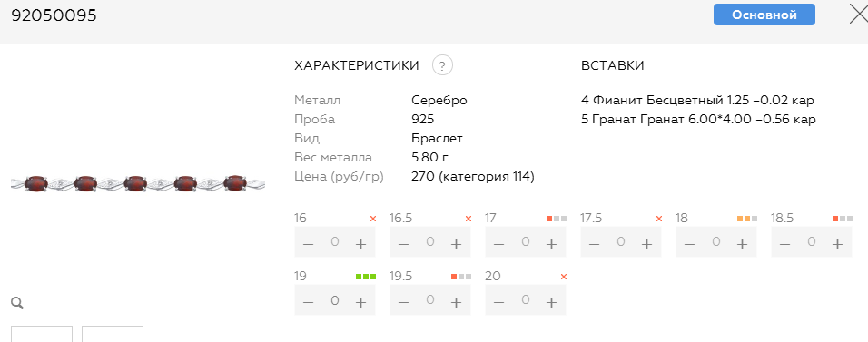The width and height of the screenshot is (868, 342).
Task: Click the plus for size 16
Action: tap(361, 244)
